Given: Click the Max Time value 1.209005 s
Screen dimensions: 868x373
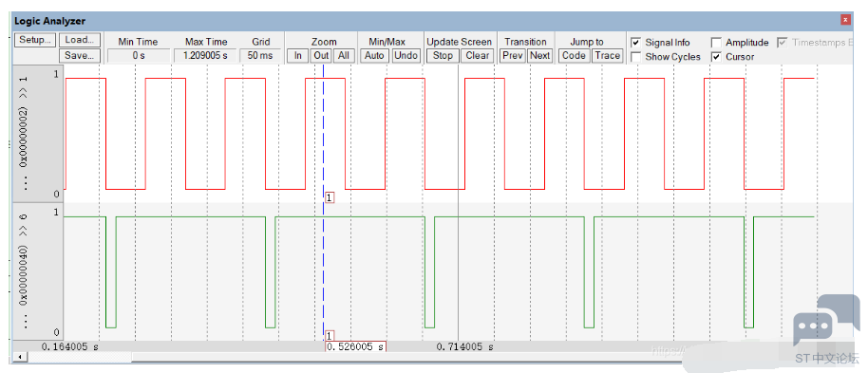Looking at the screenshot, I should (206, 55).
